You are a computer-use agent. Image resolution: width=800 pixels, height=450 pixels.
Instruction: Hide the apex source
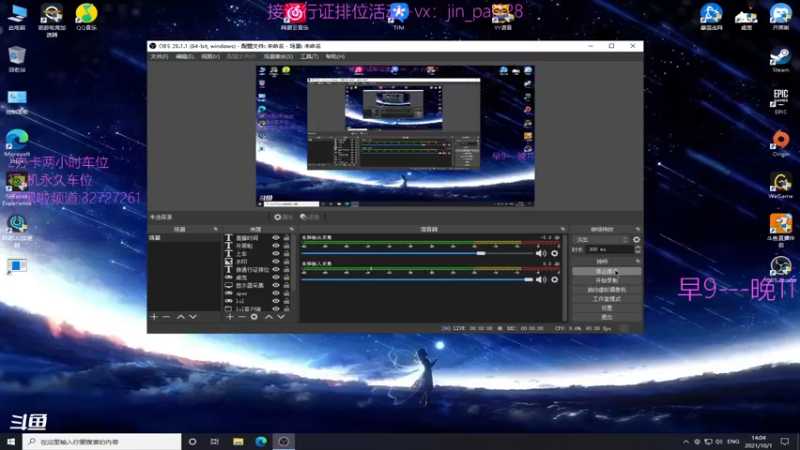click(276, 293)
